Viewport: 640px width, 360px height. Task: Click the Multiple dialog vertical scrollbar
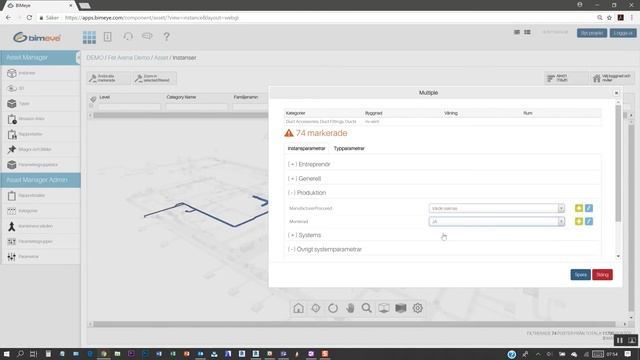coord(618,163)
